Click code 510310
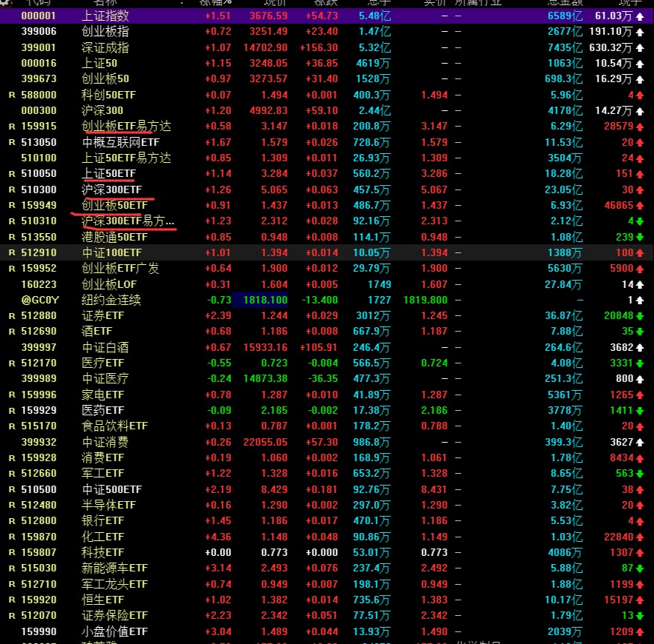Image resolution: width=654 pixels, height=644 pixels. [39, 221]
